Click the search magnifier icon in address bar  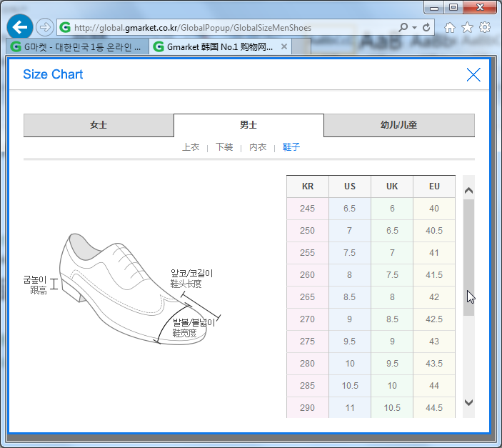pyautogui.click(x=403, y=28)
